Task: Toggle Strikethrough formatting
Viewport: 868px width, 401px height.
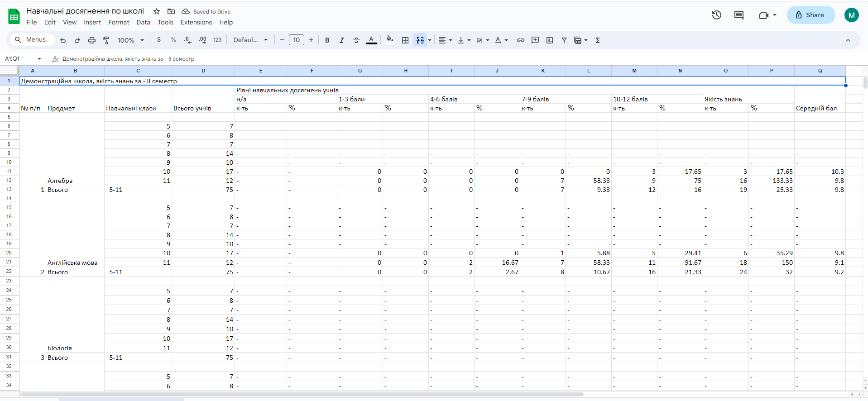Action: tap(356, 40)
